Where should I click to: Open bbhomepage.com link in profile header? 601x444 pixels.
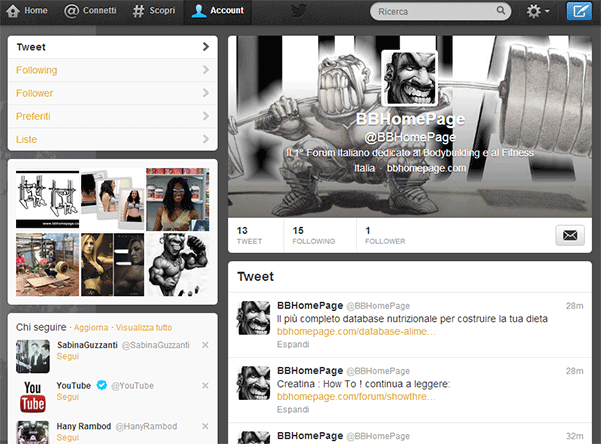426,168
